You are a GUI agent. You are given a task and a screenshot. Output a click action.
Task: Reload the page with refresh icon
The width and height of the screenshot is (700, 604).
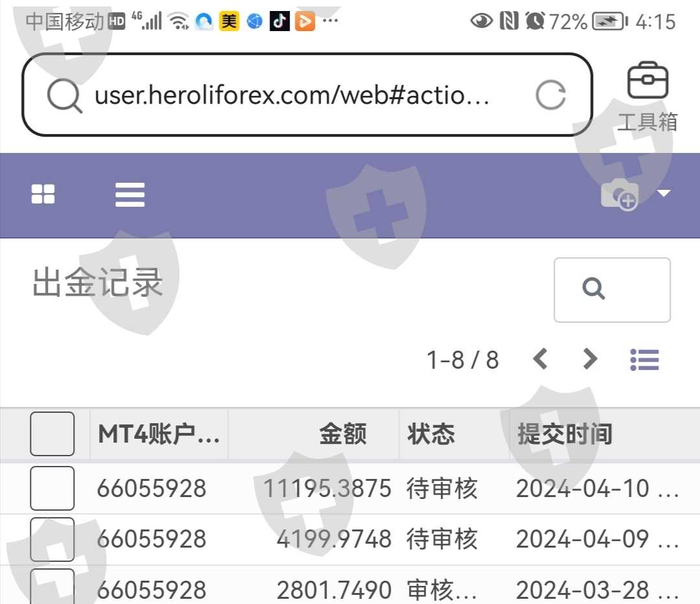click(x=551, y=95)
